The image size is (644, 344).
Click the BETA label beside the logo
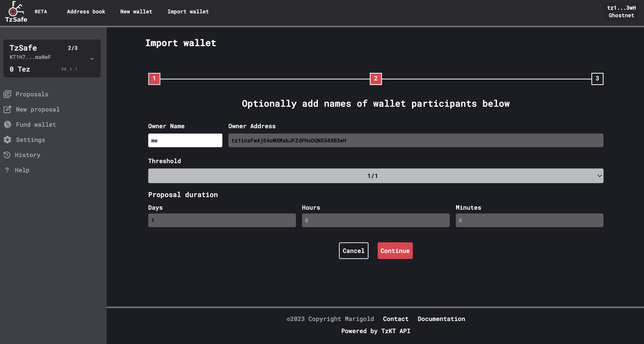(x=41, y=12)
